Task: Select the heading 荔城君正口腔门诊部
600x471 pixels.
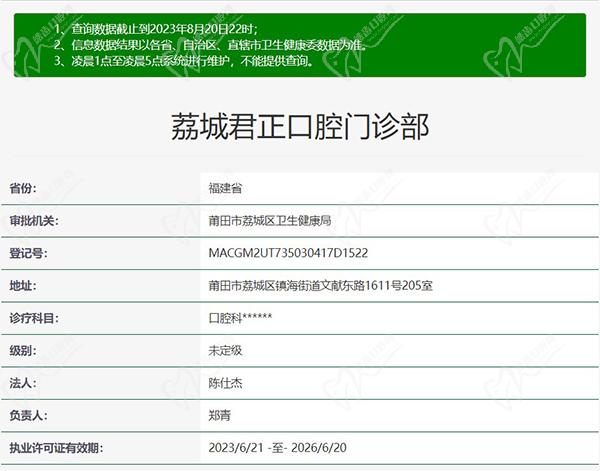Action: (300, 127)
